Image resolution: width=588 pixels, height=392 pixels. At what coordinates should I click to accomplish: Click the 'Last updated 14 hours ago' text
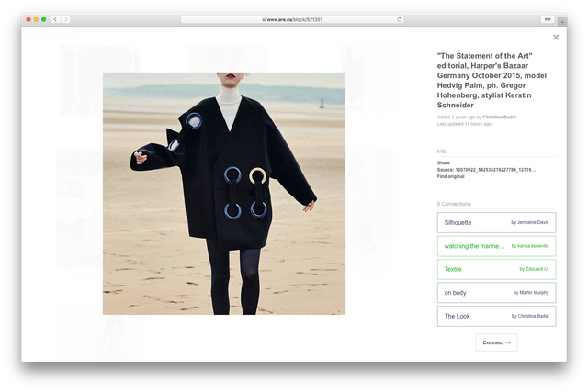[464, 124]
